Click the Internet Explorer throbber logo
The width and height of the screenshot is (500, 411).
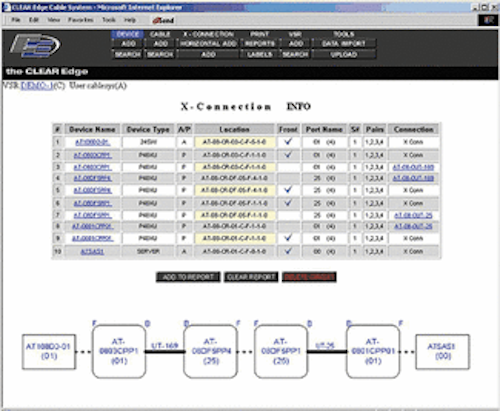[x=488, y=20]
